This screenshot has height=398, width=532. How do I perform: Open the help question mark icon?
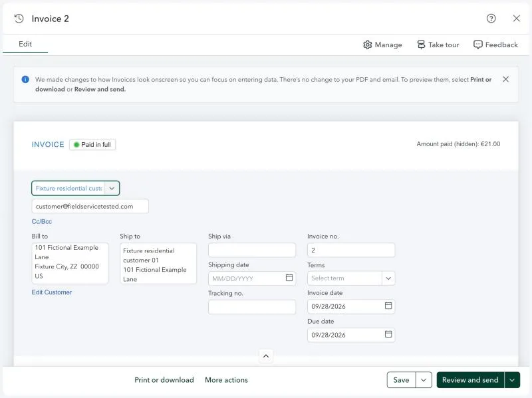click(x=491, y=19)
